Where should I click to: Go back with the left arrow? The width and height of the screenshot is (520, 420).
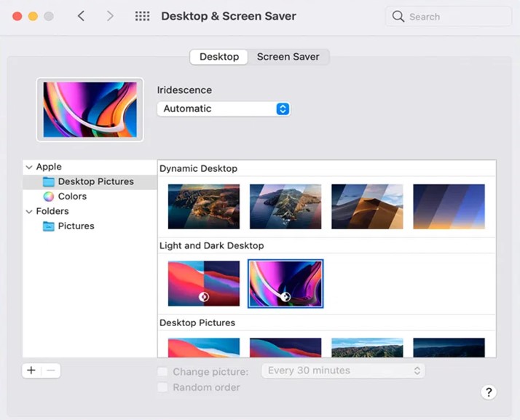(82, 16)
